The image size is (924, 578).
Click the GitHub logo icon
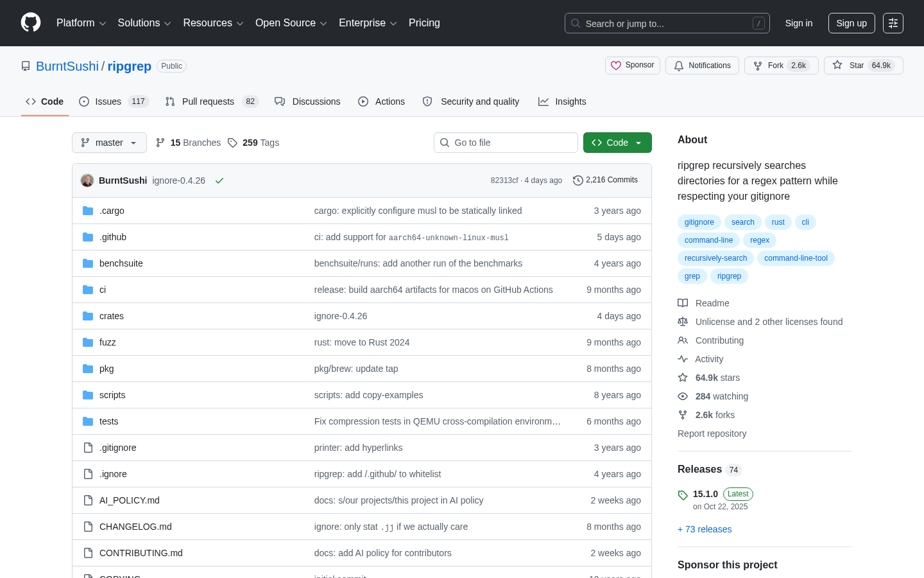(31, 22)
